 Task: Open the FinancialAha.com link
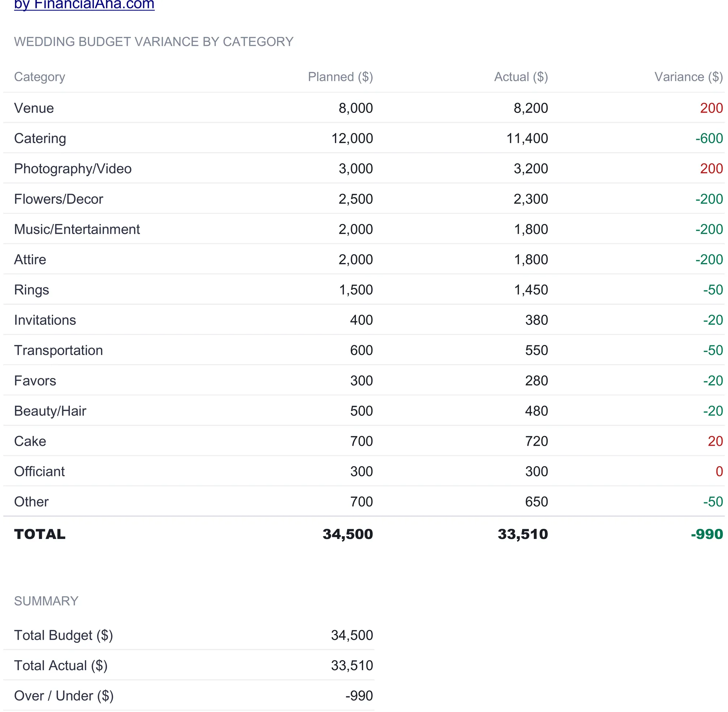[x=84, y=5]
